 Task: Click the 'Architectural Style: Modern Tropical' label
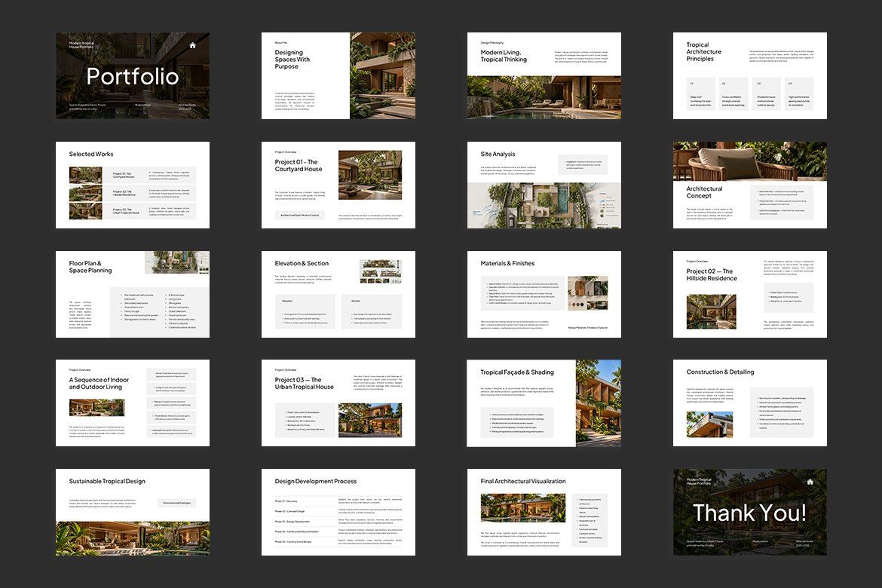coord(300,215)
